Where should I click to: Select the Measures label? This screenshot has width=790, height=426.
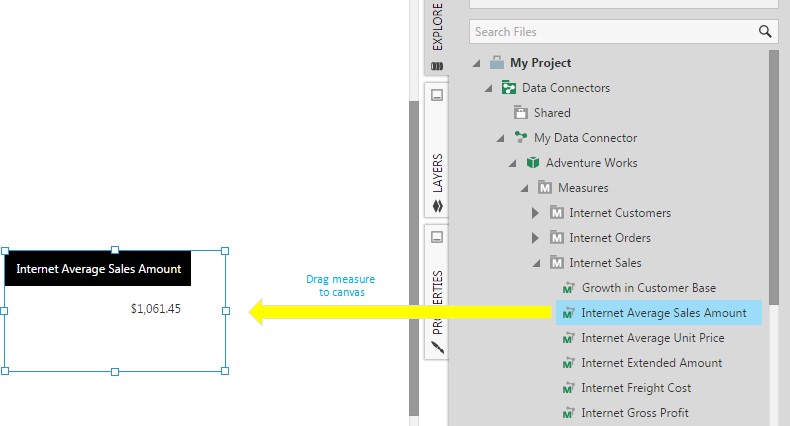583,187
